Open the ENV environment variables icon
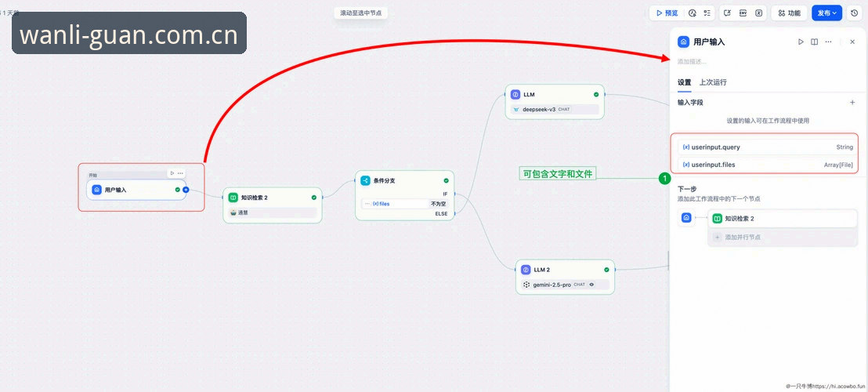The image size is (868, 392). tap(743, 13)
